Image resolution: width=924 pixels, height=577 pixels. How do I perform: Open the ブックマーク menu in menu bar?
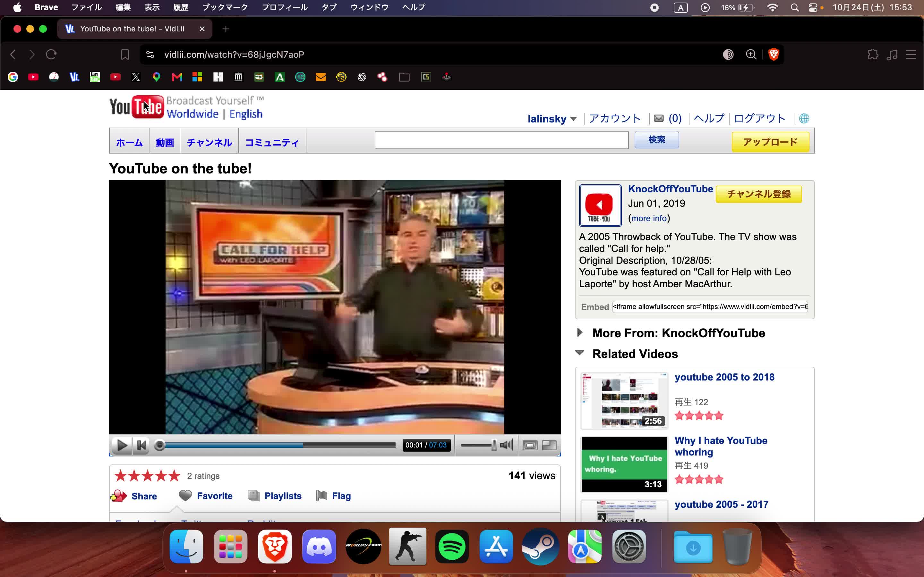pos(225,7)
